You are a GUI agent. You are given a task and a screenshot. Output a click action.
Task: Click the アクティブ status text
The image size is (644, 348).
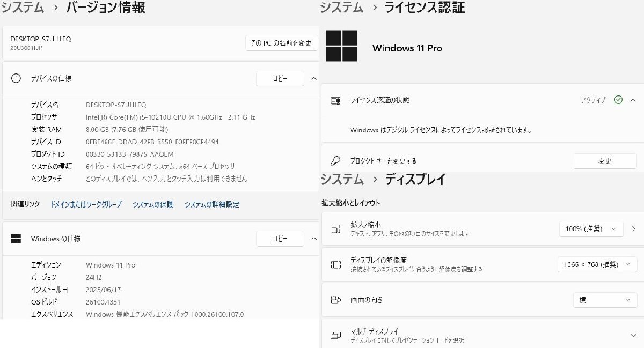[593, 100]
